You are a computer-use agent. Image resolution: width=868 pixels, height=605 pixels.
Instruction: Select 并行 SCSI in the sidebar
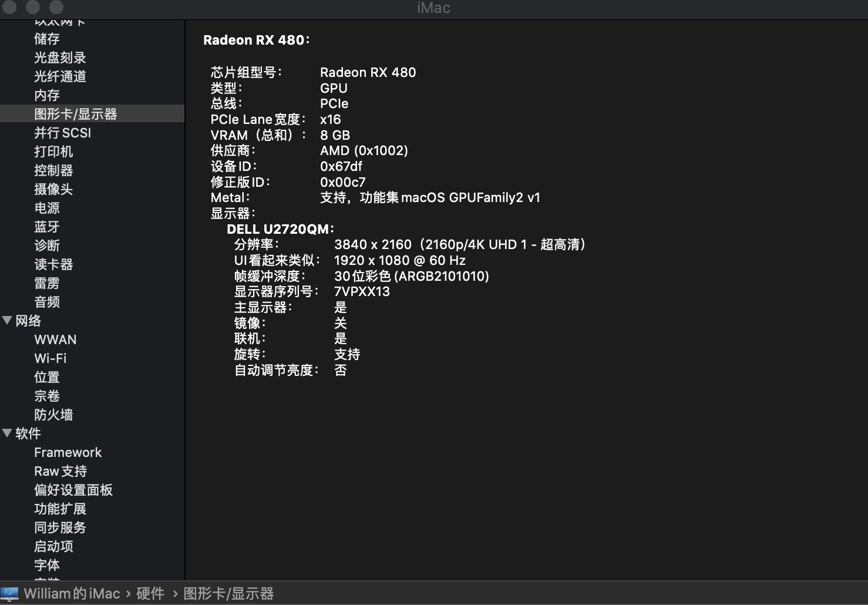63,133
